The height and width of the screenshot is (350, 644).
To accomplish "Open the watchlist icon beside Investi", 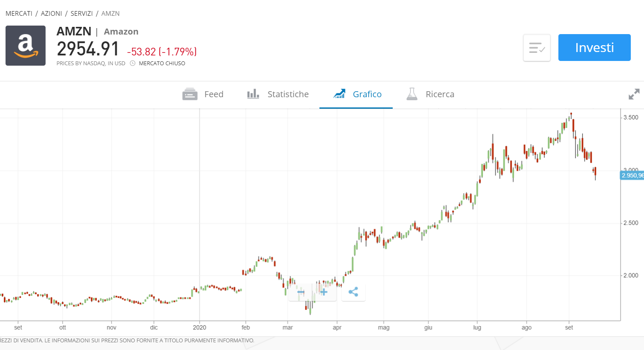I will click(x=537, y=48).
